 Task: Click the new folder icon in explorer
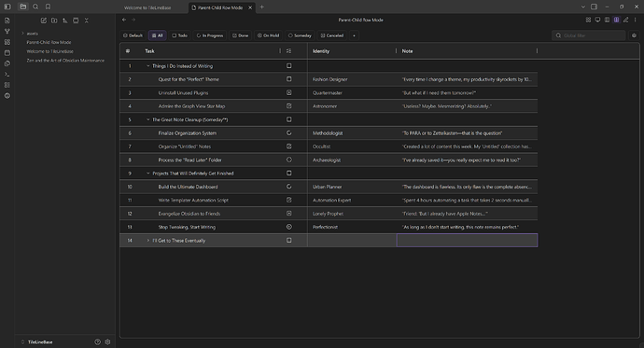click(x=54, y=21)
